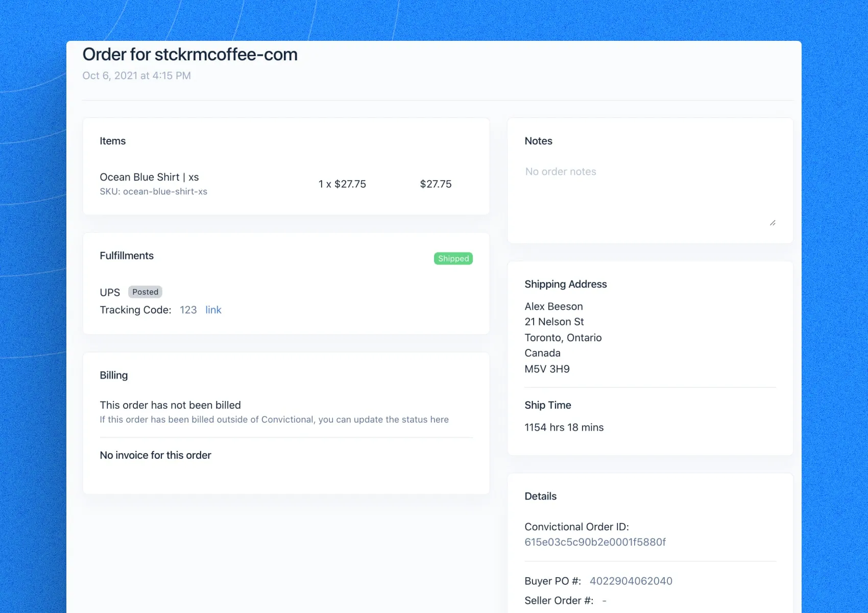Click the 'Order for stckrmcoffee-com' heading

(190, 54)
